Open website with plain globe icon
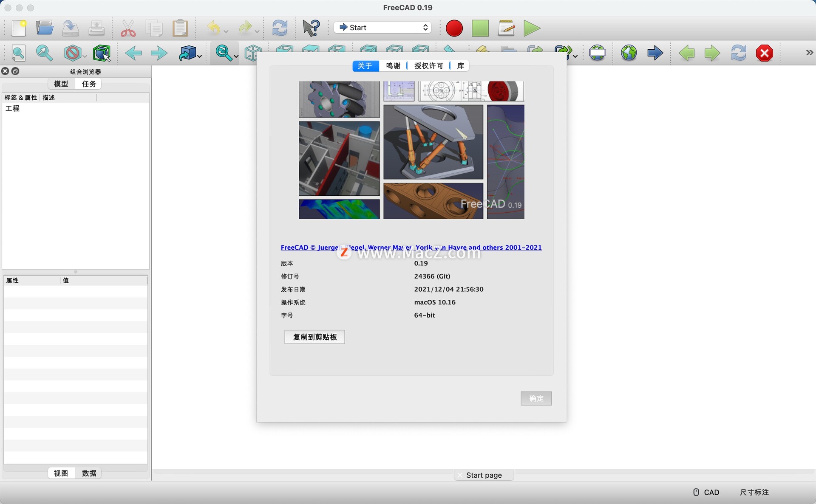The image size is (816, 504). tap(629, 53)
